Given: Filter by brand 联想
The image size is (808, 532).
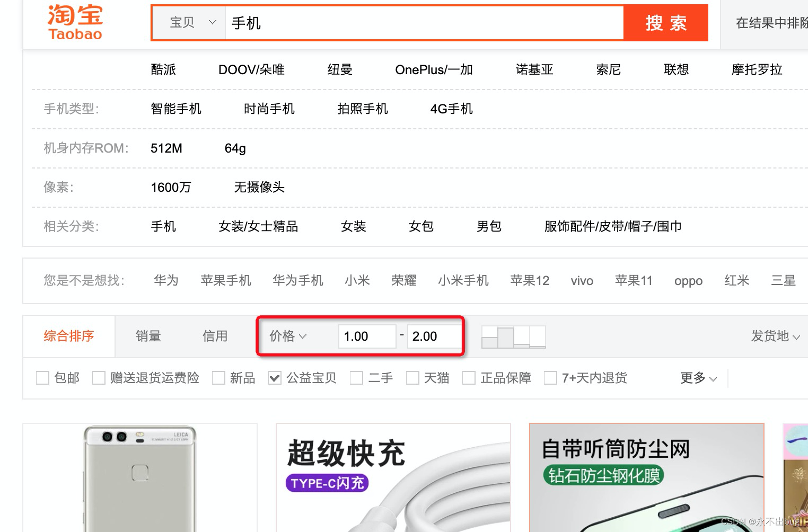Looking at the screenshot, I should point(677,69).
